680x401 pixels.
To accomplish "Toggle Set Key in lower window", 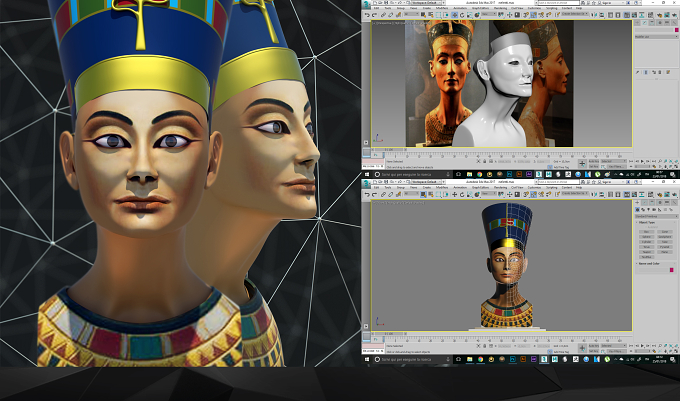I will click(594, 351).
